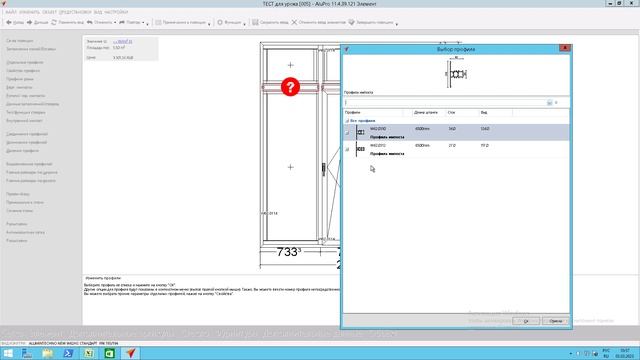Click the Дальше forward arrow in toolbar

29,22
